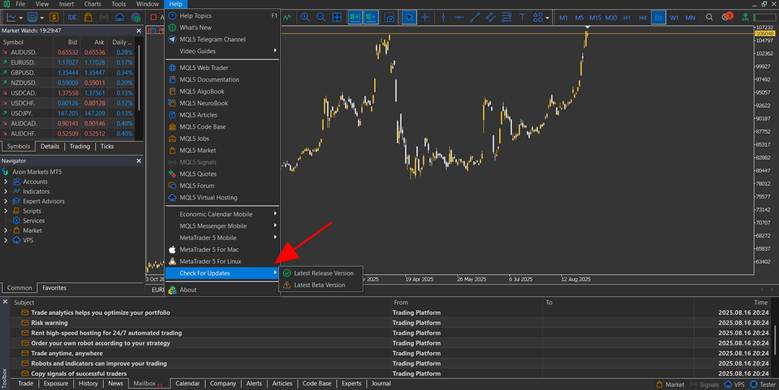
Task: Select the tile windows grid icon
Action: pyautogui.click(x=337, y=17)
